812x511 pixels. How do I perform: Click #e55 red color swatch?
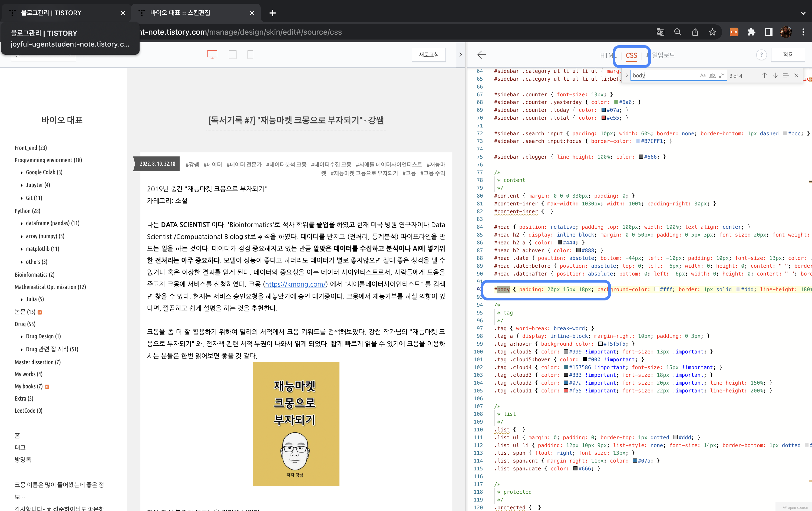click(x=604, y=118)
